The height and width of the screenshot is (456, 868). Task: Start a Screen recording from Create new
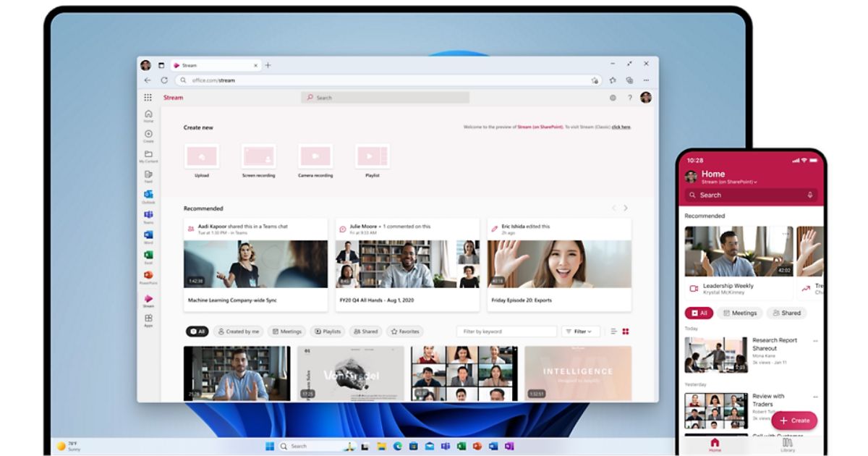[258, 156]
